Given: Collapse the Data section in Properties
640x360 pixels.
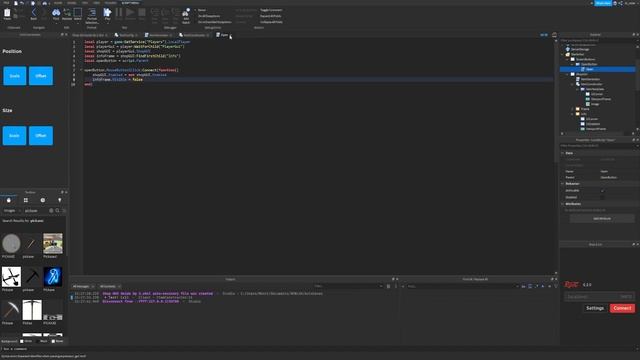Looking at the screenshot, I should [x=563, y=153].
